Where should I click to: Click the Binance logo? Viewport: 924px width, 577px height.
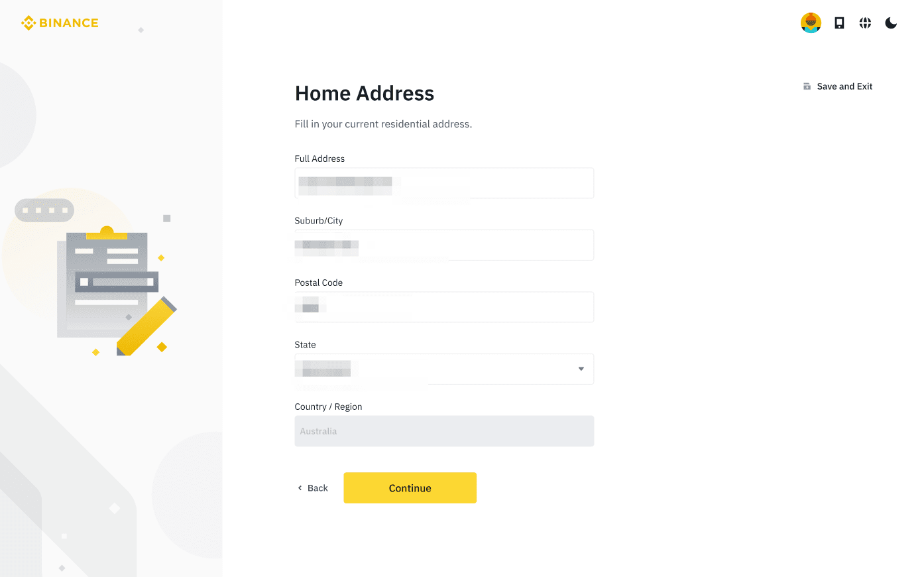coord(60,23)
